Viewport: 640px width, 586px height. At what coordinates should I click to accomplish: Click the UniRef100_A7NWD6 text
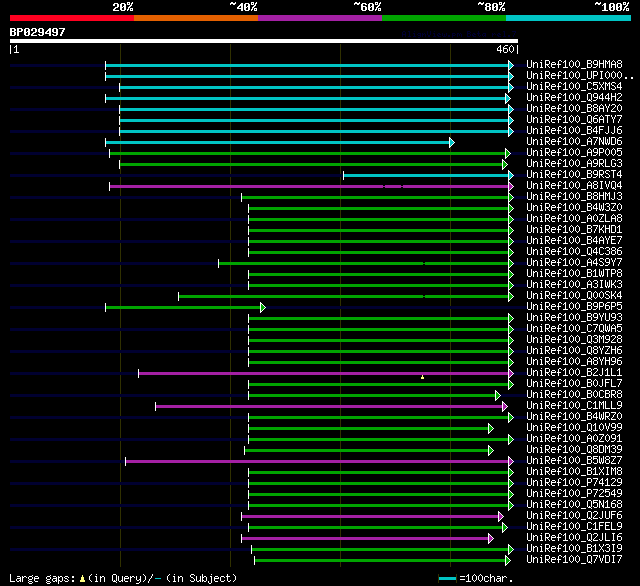pos(574,142)
